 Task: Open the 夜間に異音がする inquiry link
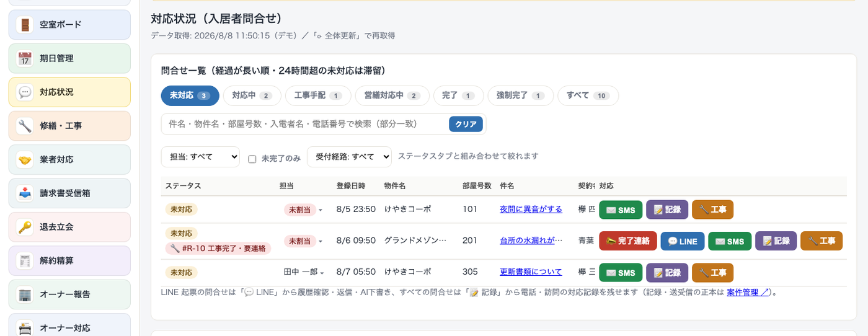(531, 210)
